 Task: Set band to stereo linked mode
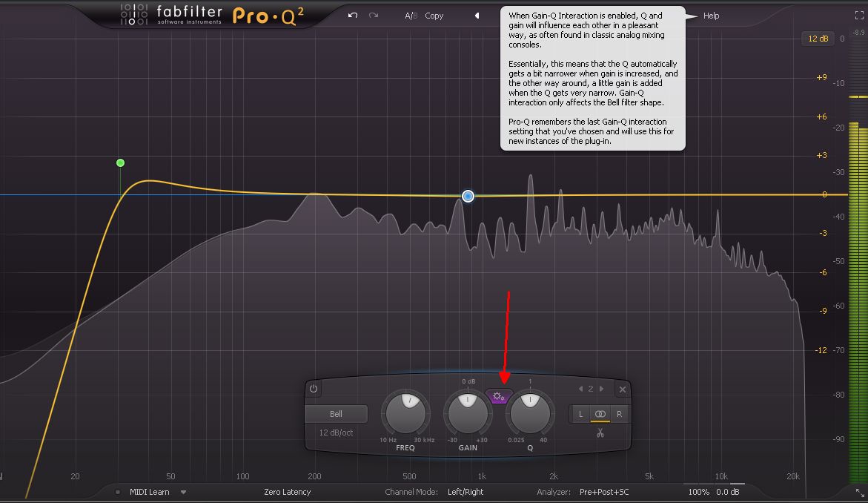click(600, 414)
